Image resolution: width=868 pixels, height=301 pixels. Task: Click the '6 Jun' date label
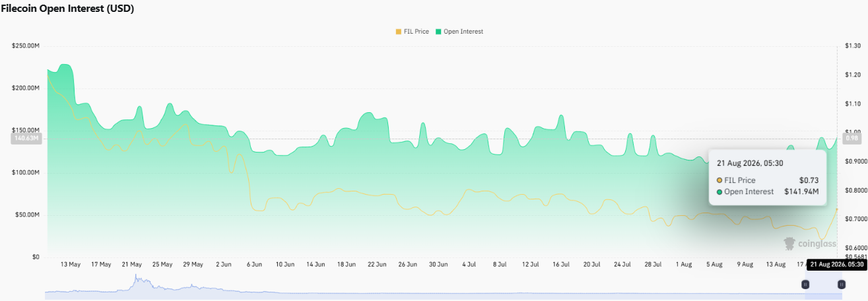pyautogui.click(x=254, y=264)
